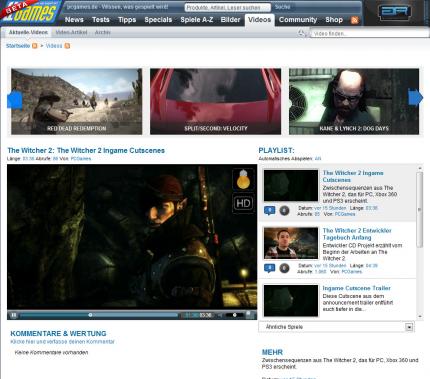Click the light bulb icon on video player
This screenshot has height=379, width=430.
click(243, 179)
